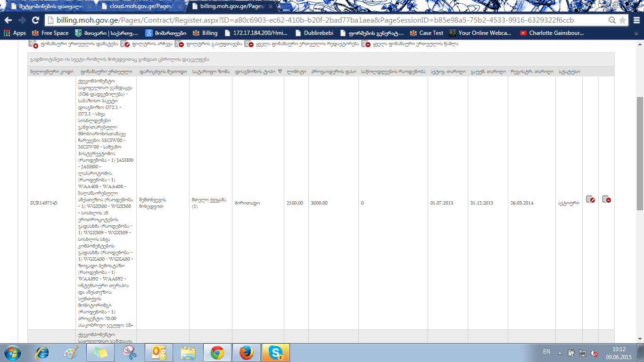Image resolution: width=644 pixels, height=362 pixels.
Task: Open the Billing bookmark
Action: pos(205,33)
